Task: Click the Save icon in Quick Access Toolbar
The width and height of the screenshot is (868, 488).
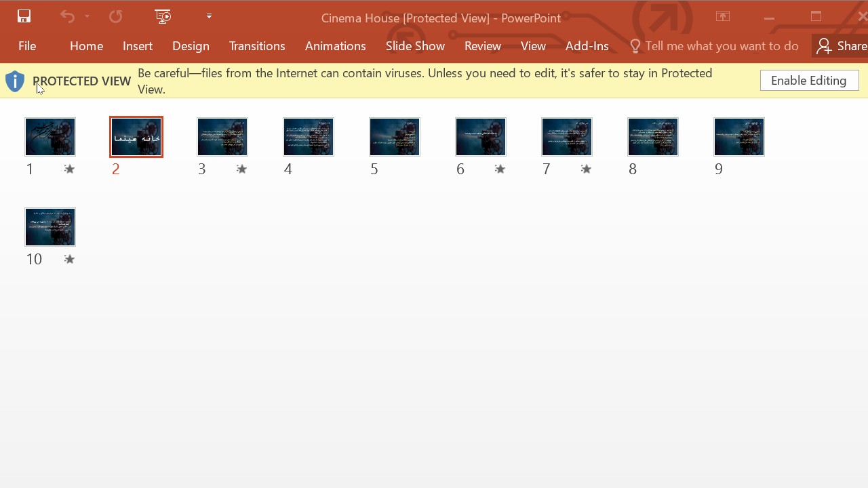Action: [x=24, y=16]
